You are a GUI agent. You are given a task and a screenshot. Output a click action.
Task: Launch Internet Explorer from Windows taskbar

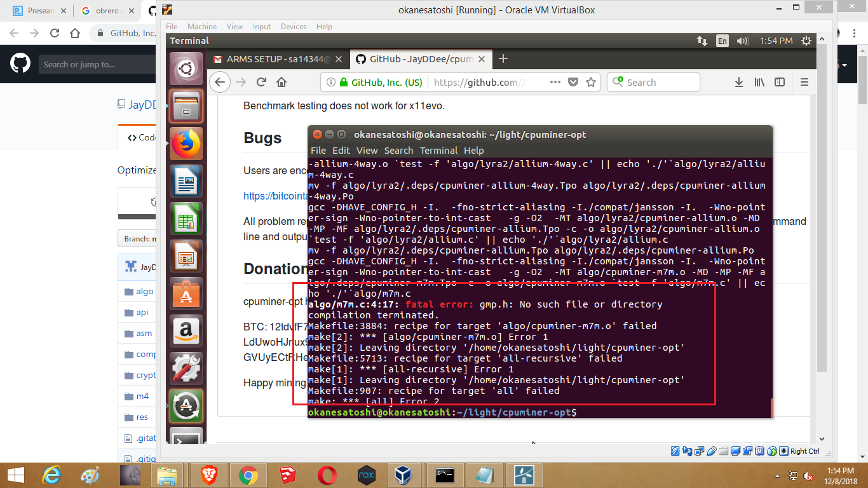point(51,475)
